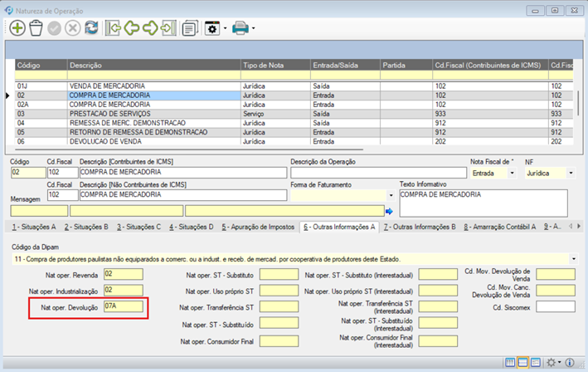Go to the next record green arrow
588x372 pixels.
coord(150,28)
